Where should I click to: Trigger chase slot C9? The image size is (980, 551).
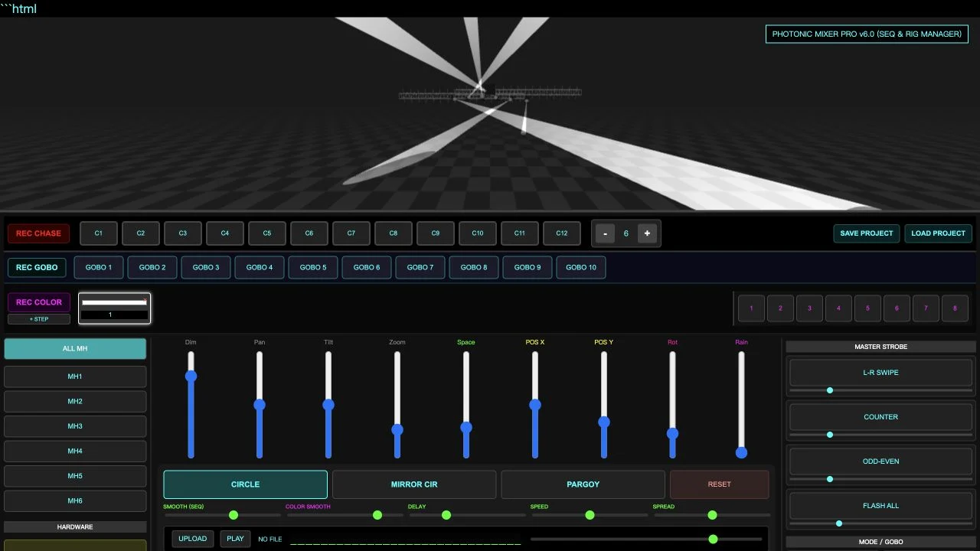(x=436, y=233)
